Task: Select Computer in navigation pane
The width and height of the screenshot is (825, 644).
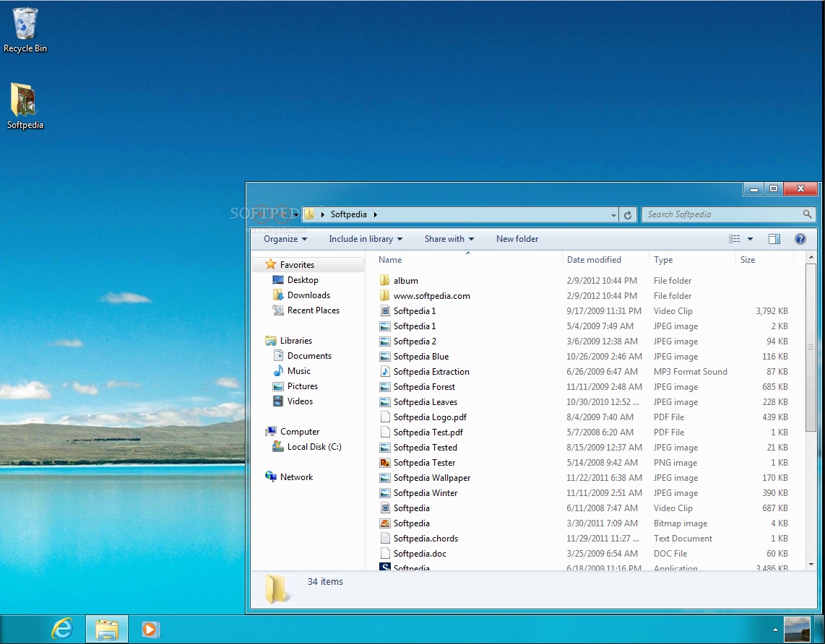Action: 299,432
